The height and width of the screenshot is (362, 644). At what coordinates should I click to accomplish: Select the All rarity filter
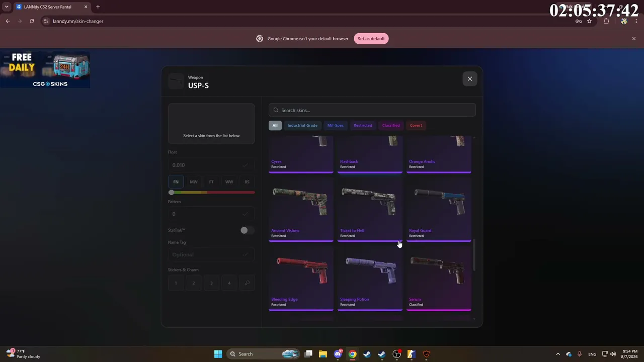pos(275,125)
